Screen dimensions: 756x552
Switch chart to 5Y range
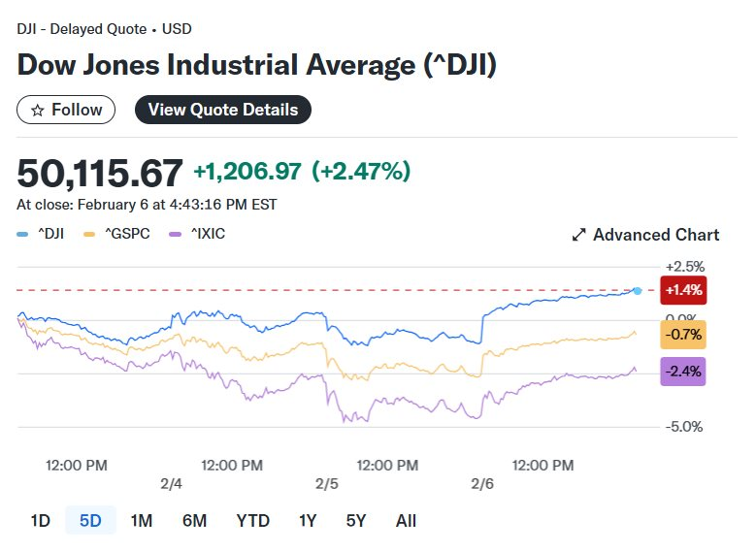(x=356, y=521)
